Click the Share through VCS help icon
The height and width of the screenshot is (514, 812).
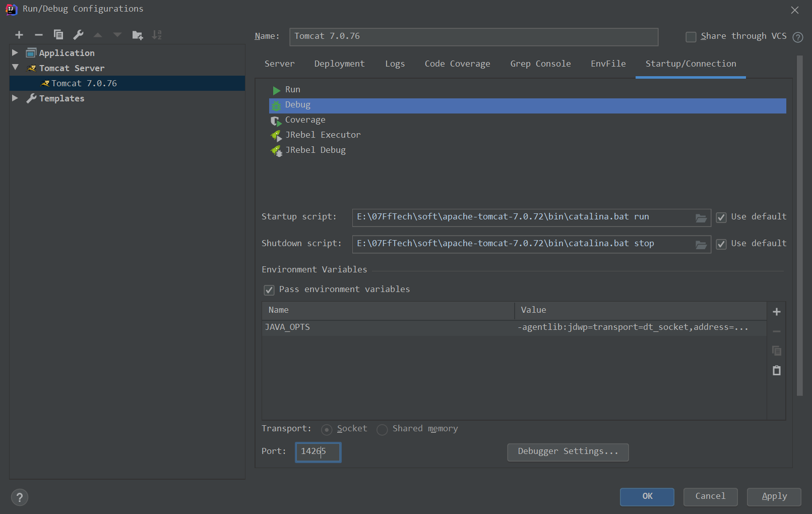[x=798, y=37]
